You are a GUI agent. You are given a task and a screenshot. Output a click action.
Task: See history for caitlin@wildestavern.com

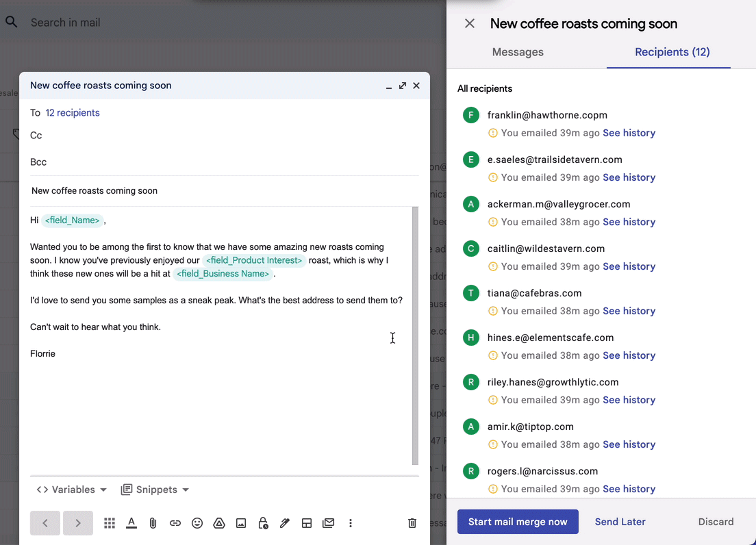[629, 266]
